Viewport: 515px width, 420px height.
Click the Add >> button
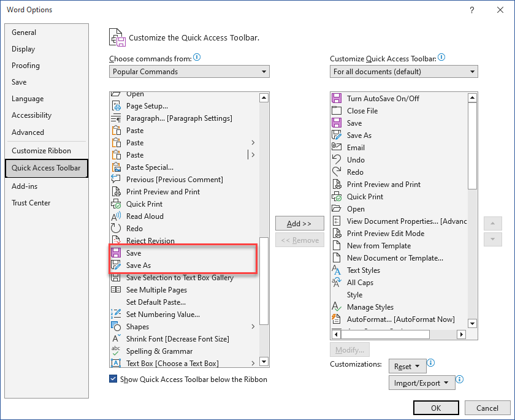pos(300,223)
